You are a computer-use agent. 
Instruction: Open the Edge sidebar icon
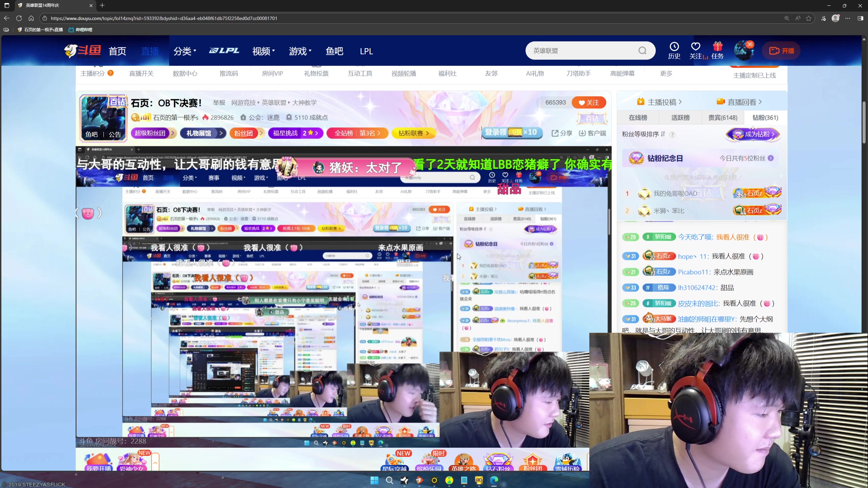point(860,18)
